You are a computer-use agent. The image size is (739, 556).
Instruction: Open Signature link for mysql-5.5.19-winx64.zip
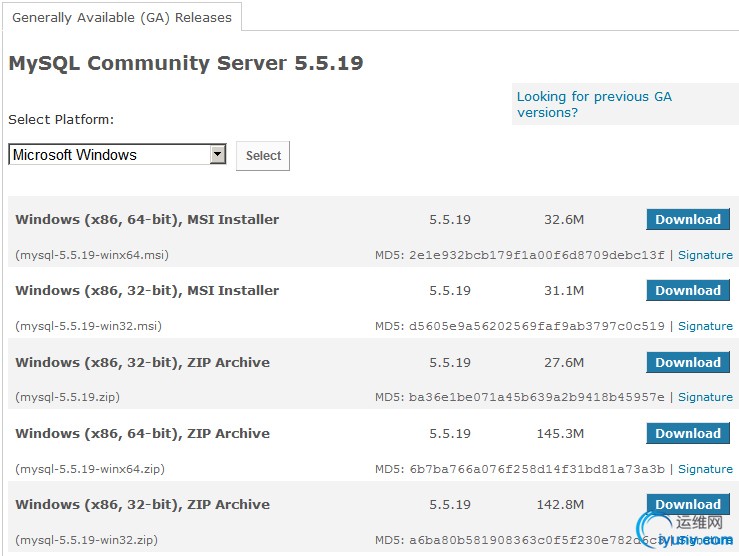[705, 469]
